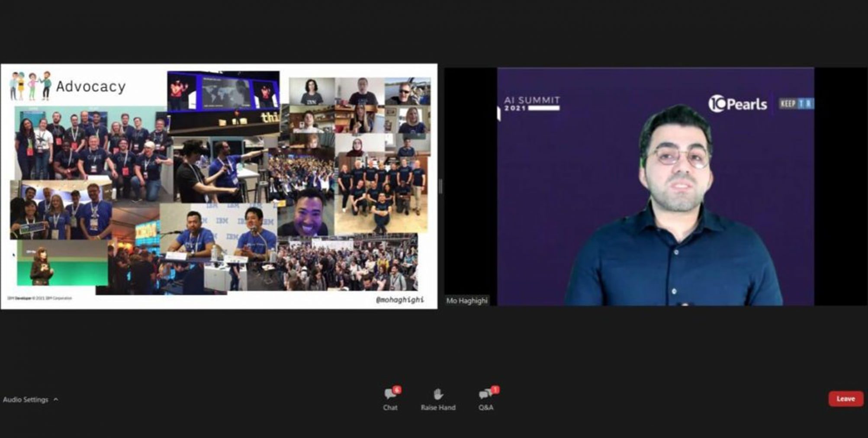Viewport: 868px width, 438px height.
Task: Click the 10Pearls logo in video
Action: (x=738, y=104)
